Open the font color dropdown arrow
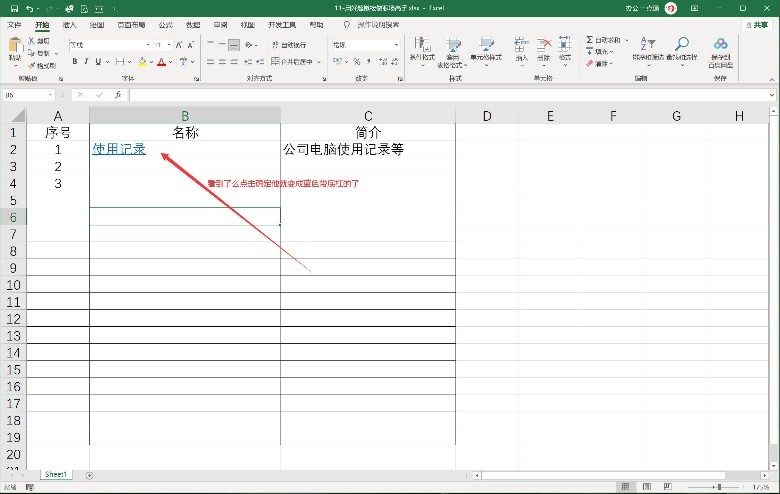 click(x=171, y=62)
